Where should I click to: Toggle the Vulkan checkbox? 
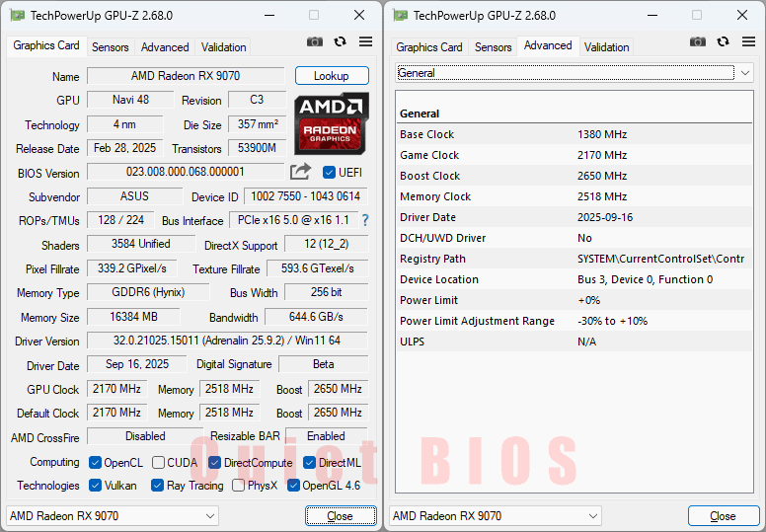click(x=96, y=485)
